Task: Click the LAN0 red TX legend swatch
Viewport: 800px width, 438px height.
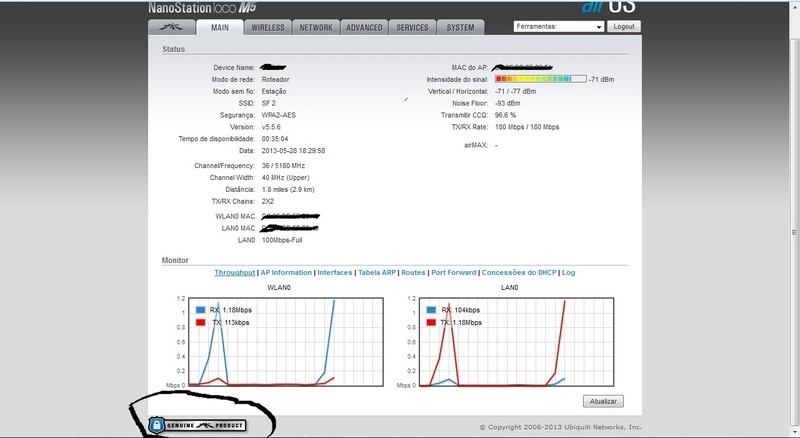Action: tap(431, 323)
